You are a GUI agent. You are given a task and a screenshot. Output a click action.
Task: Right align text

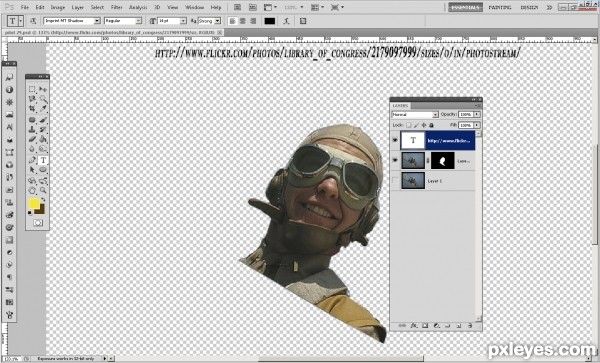click(253, 21)
